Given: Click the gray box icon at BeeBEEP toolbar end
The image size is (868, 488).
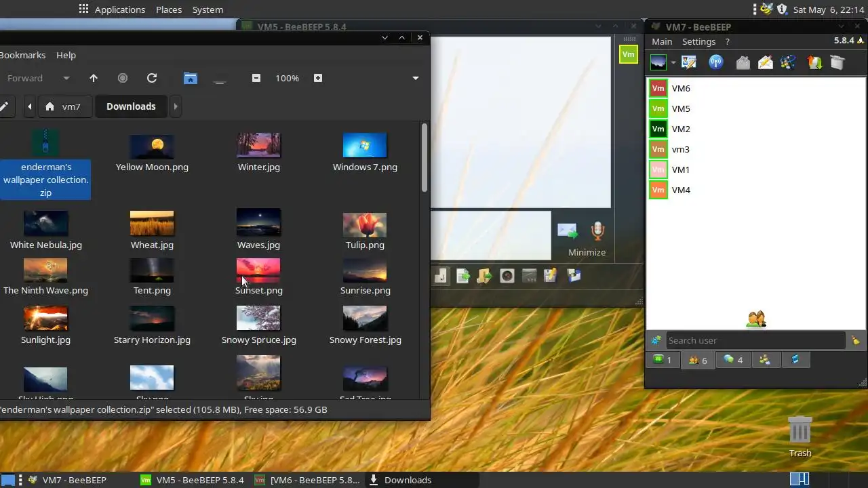Looking at the screenshot, I should coord(837,62).
